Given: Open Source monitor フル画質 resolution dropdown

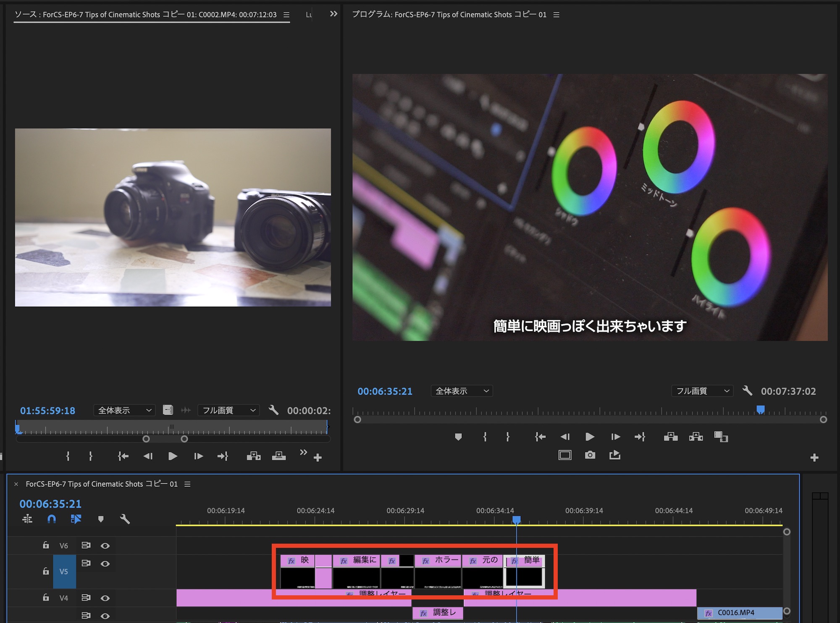Looking at the screenshot, I should click(x=228, y=410).
